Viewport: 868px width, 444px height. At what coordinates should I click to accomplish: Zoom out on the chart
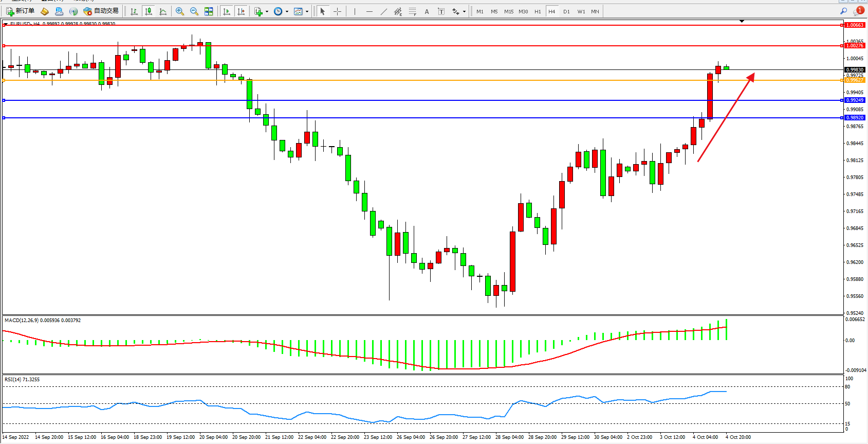pos(194,11)
